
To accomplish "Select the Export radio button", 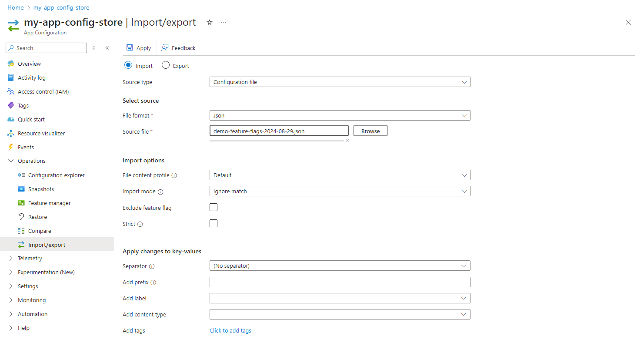I will coord(165,65).
